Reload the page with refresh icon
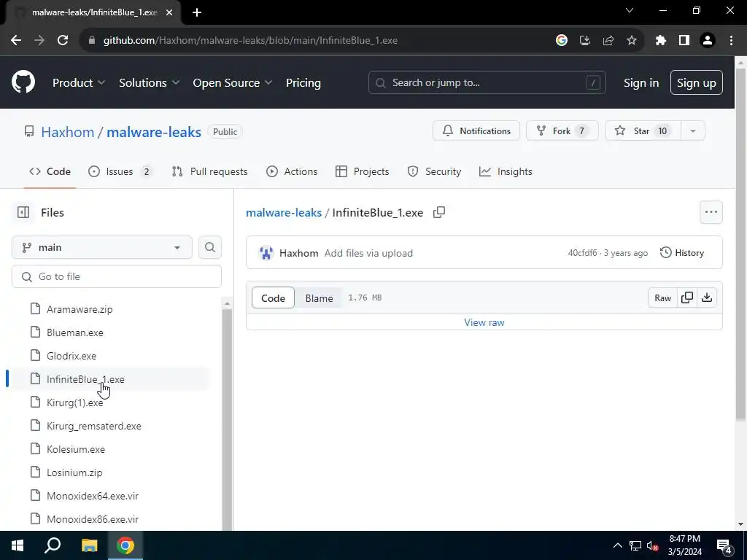The height and width of the screenshot is (560, 747). [x=63, y=41]
